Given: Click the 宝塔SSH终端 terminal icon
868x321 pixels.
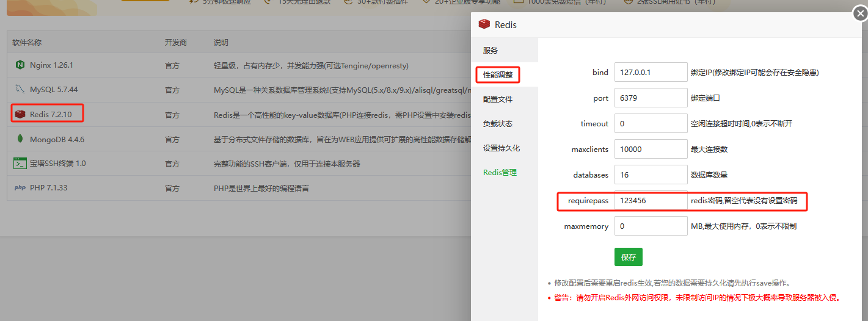Looking at the screenshot, I should point(20,164).
